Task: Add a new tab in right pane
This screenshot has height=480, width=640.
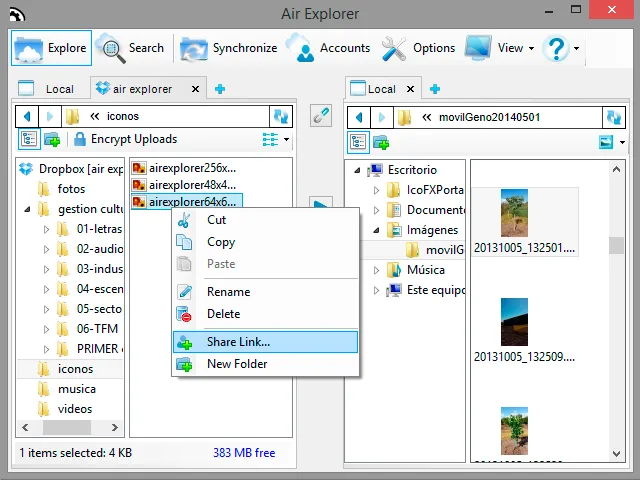Action: pos(435,89)
